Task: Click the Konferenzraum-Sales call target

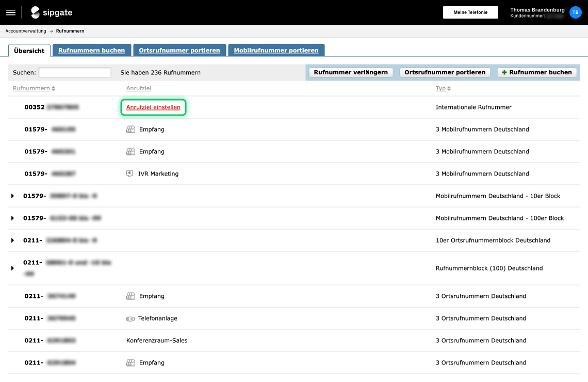Action: pyautogui.click(x=157, y=340)
